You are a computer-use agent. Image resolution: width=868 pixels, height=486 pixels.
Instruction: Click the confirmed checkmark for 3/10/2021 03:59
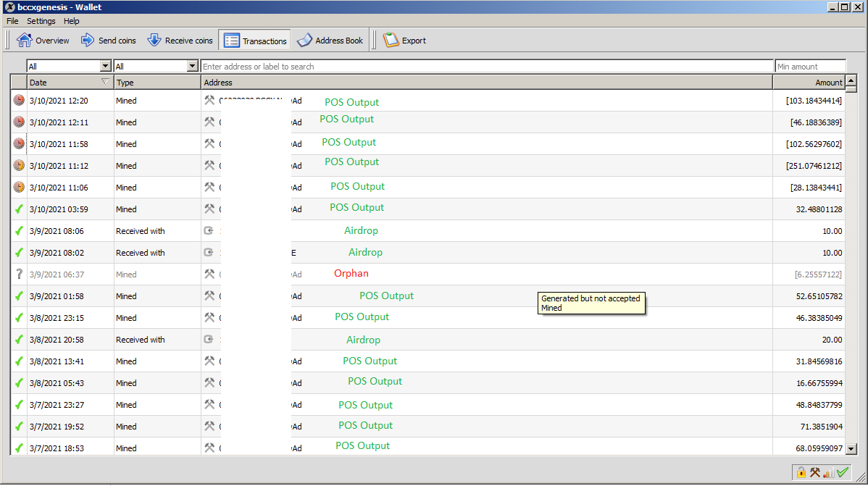pos(19,209)
